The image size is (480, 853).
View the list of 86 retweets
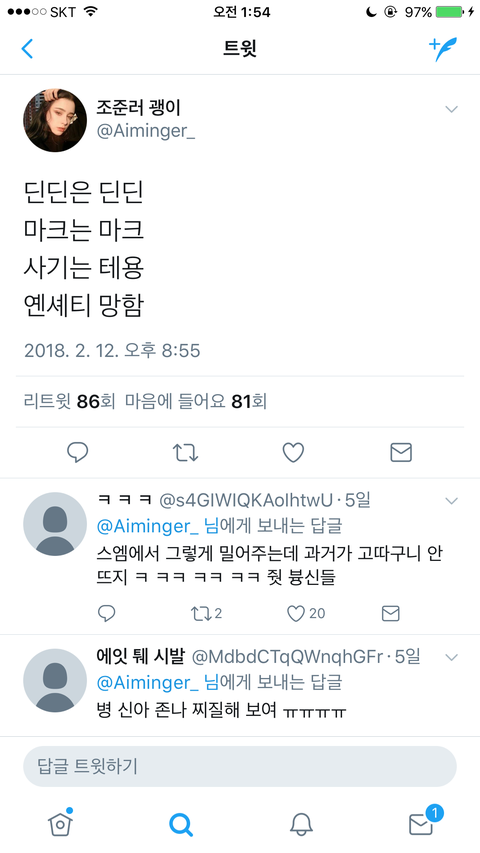click(x=69, y=401)
